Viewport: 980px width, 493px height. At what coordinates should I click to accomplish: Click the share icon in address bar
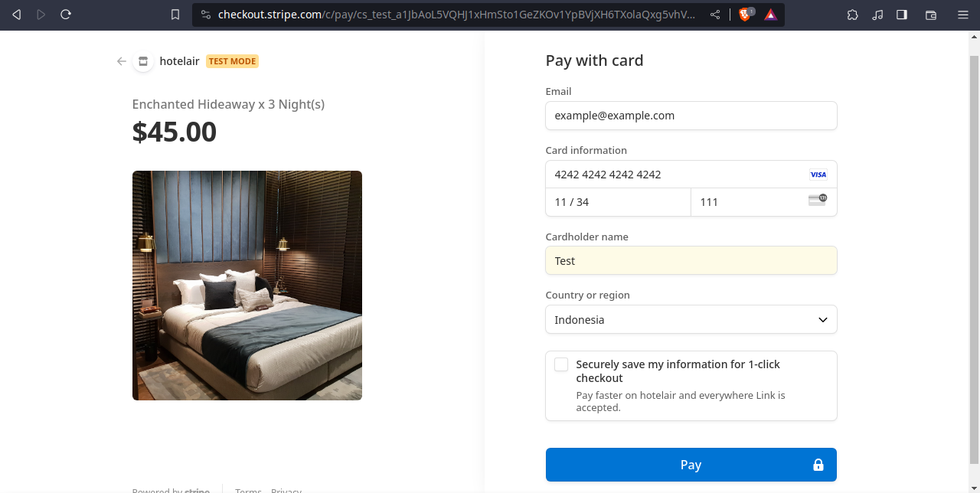[x=715, y=15]
